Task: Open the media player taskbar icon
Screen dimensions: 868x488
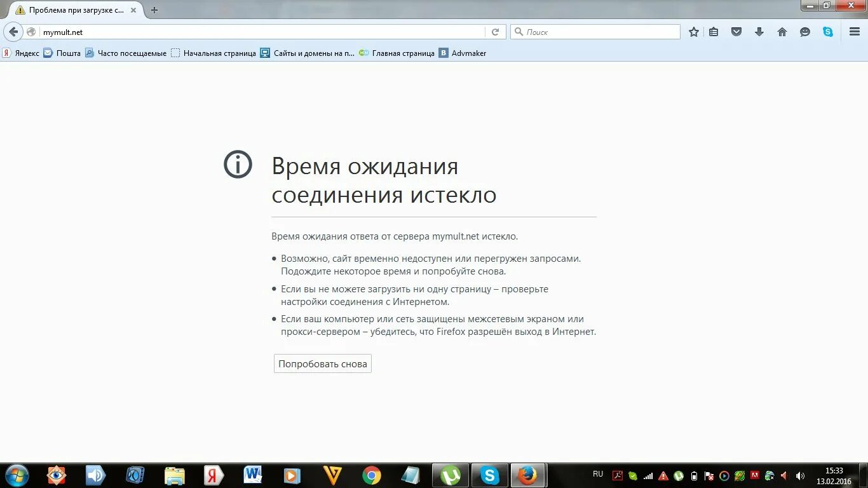Action: tap(292, 475)
